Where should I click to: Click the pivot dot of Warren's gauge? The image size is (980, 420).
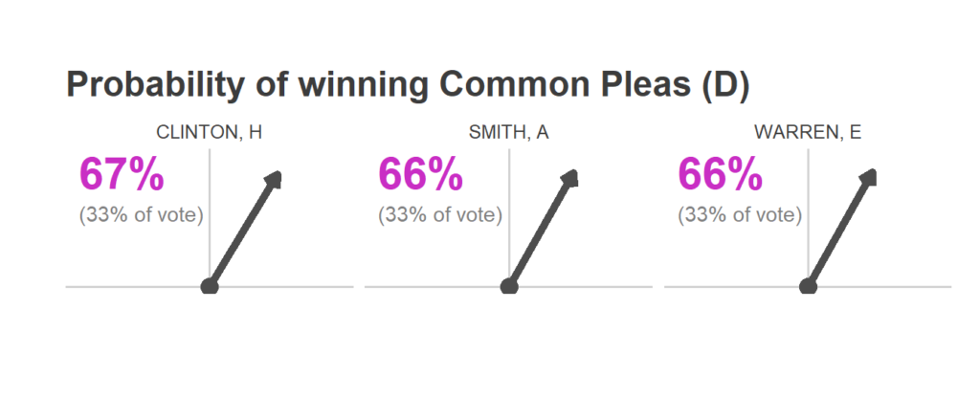click(x=808, y=287)
